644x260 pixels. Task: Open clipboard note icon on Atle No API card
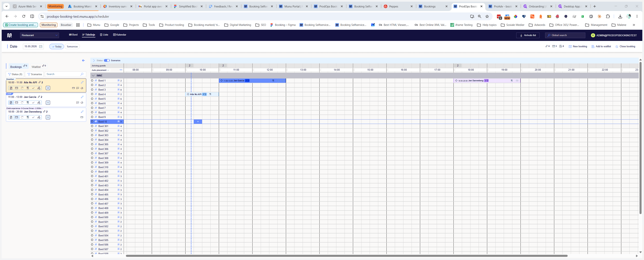pos(11,88)
